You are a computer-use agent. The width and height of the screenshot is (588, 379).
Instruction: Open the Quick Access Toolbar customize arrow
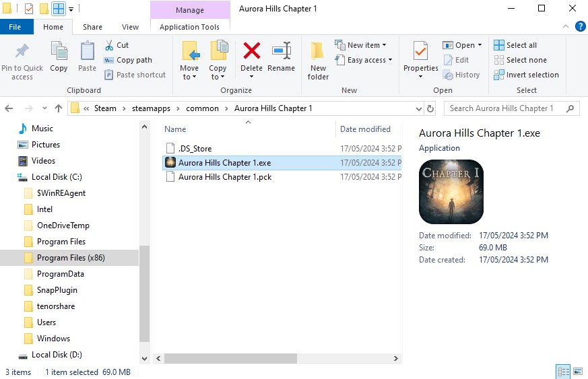pyautogui.click(x=71, y=9)
